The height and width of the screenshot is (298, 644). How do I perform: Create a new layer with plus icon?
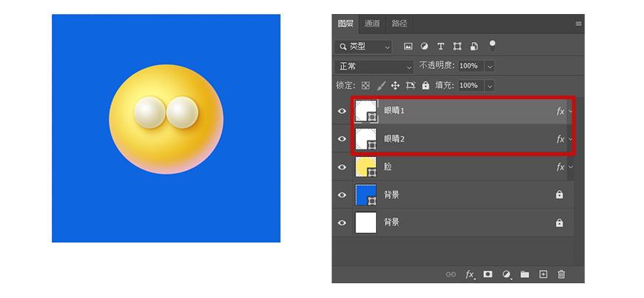point(543,274)
